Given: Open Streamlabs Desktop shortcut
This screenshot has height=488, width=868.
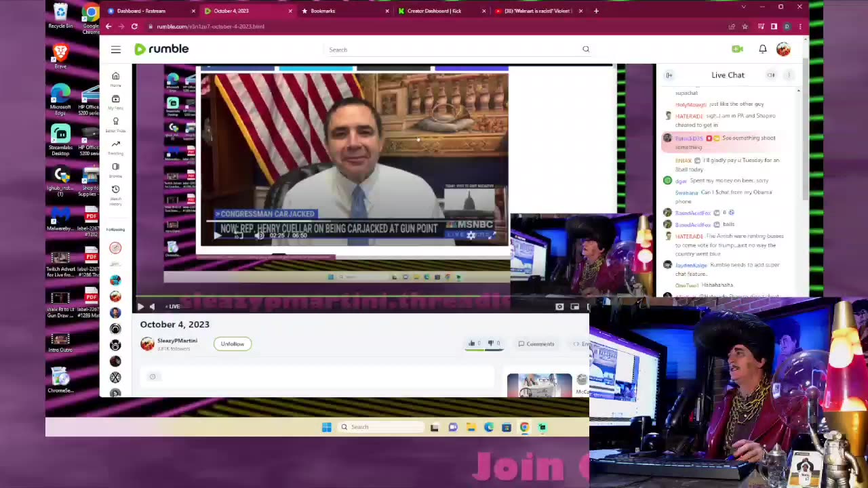Looking at the screenshot, I should pos(60,140).
